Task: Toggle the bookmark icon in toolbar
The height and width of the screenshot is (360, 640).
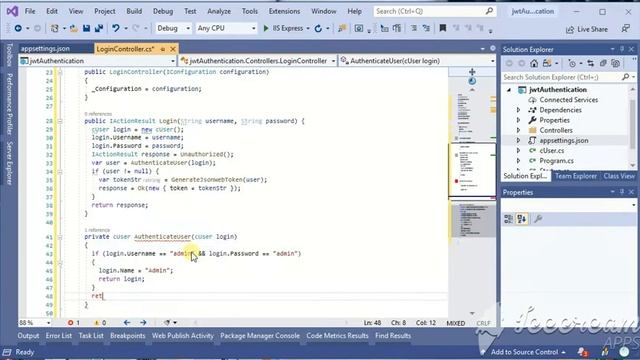Action: (x=442, y=28)
